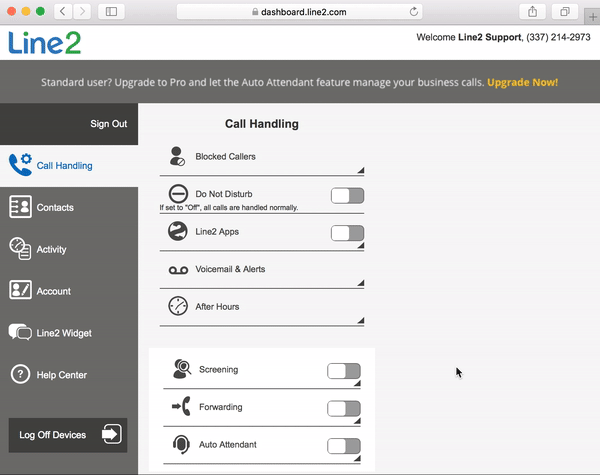Open Line2 Widget in the sidebar

[x=69, y=333]
